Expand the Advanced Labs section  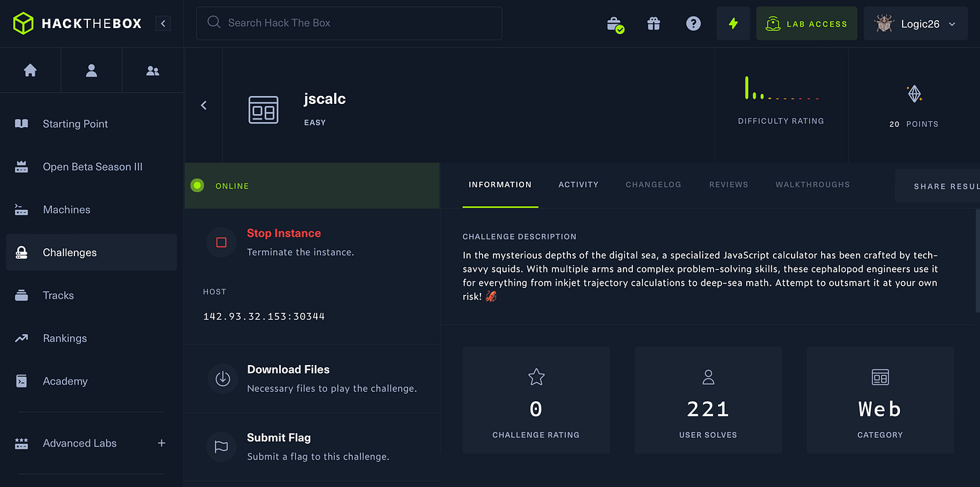(161, 443)
